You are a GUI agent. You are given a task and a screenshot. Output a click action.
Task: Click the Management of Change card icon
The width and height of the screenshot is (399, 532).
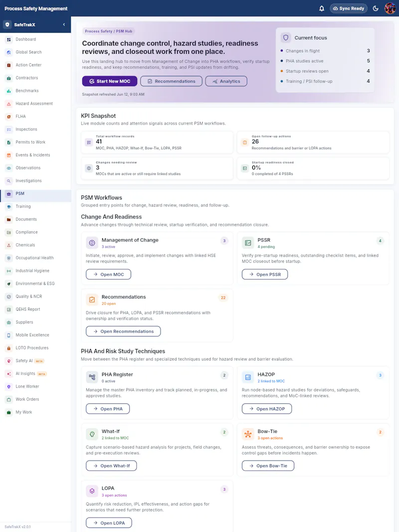[92, 243]
